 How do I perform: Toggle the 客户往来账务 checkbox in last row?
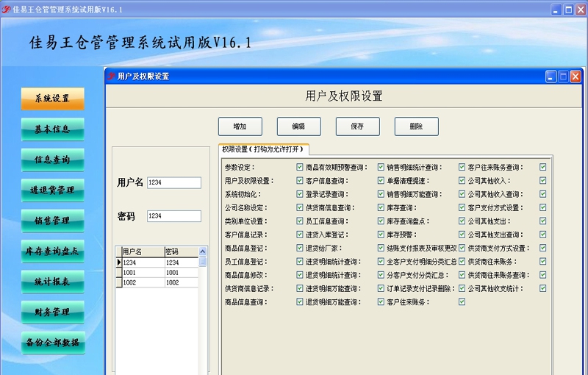[462, 301]
